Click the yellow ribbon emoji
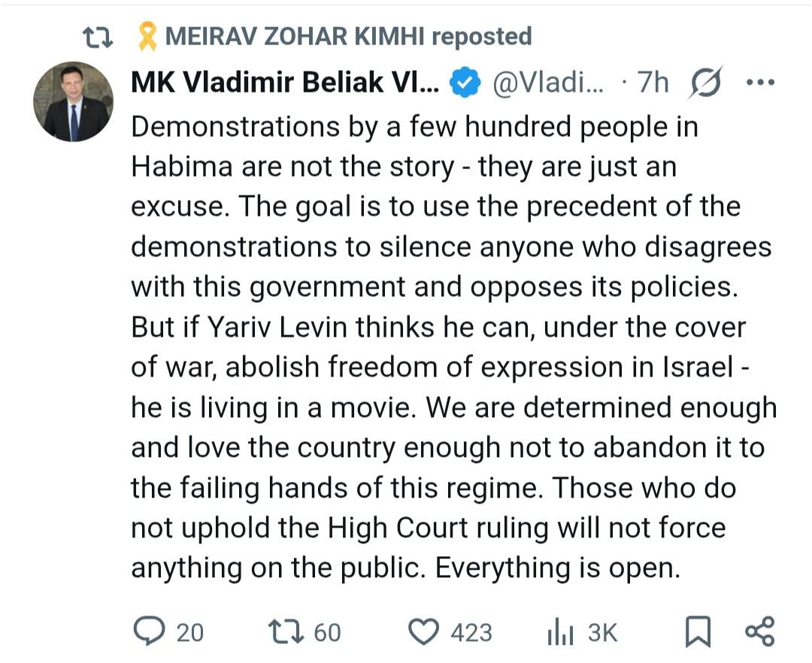Image resolution: width=812 pixels, height=663 pixels. tap(147, 36)
